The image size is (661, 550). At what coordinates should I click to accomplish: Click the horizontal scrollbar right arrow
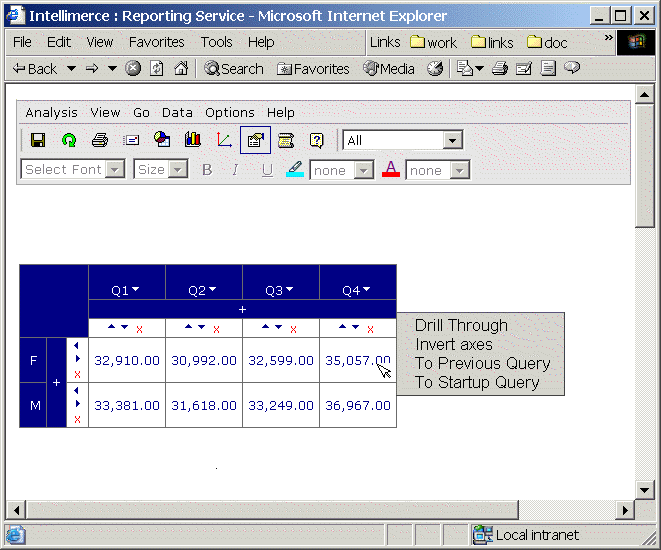[x=625, y=510]
